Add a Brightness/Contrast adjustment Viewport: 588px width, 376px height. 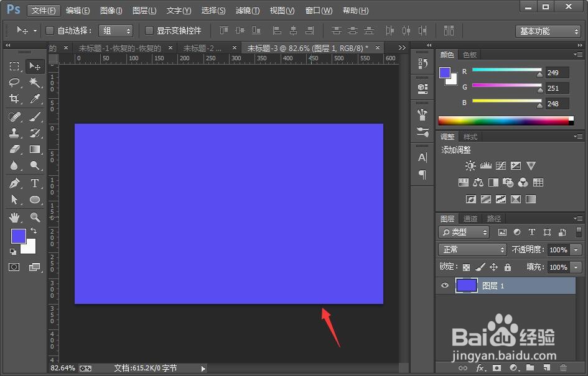pyautogui.click(x=470, y=165)
